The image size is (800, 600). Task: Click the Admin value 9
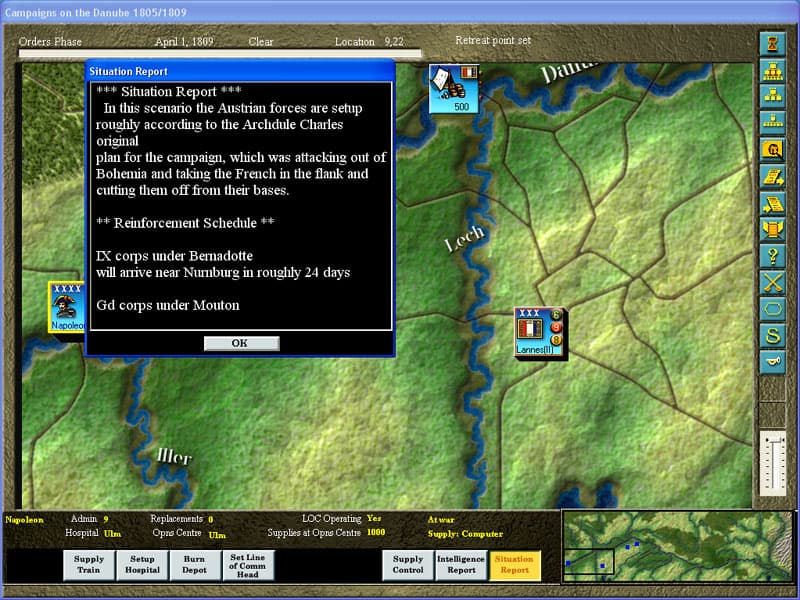[x=106, y=519]
